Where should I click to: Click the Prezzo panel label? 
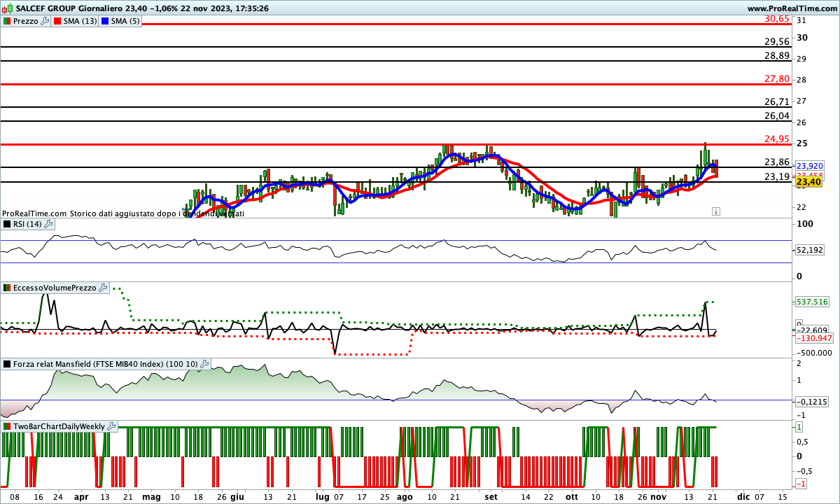(x=26, y=21)
